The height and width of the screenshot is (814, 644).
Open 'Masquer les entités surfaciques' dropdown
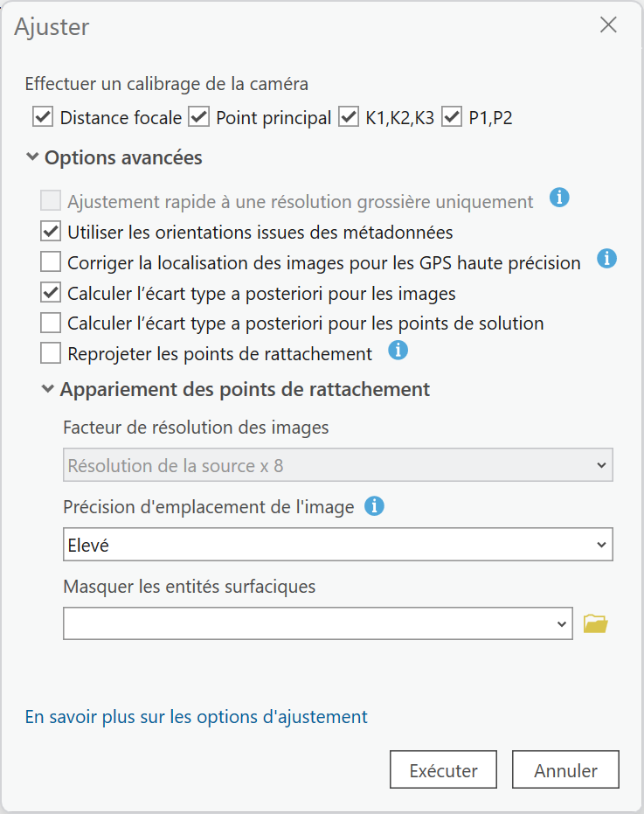click(318, 623)
